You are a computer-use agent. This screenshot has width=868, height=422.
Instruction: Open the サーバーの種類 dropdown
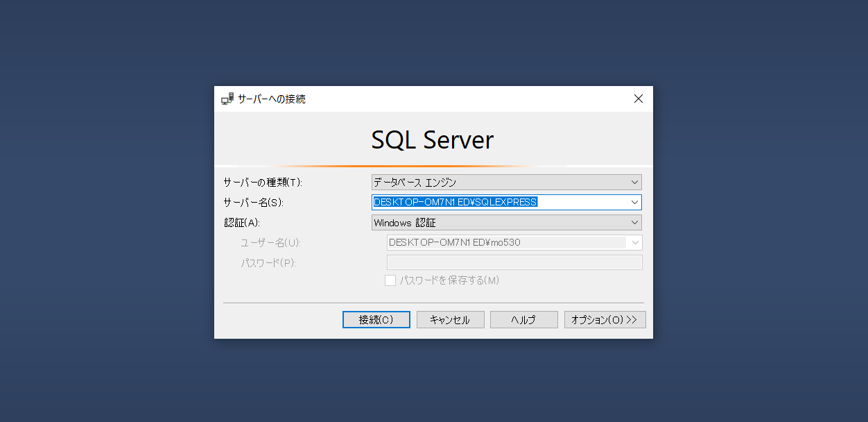point(506,183)
